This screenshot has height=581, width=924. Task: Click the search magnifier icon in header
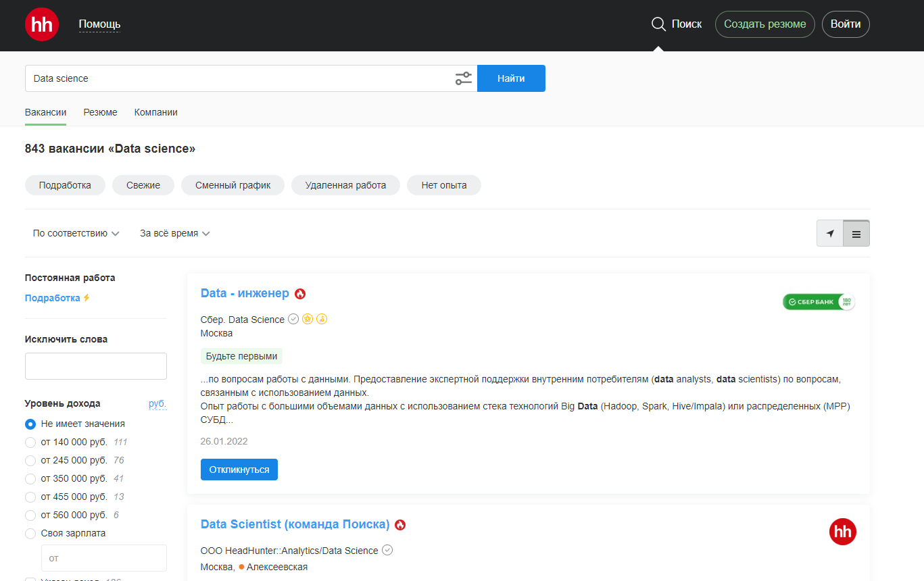point(658,24)
